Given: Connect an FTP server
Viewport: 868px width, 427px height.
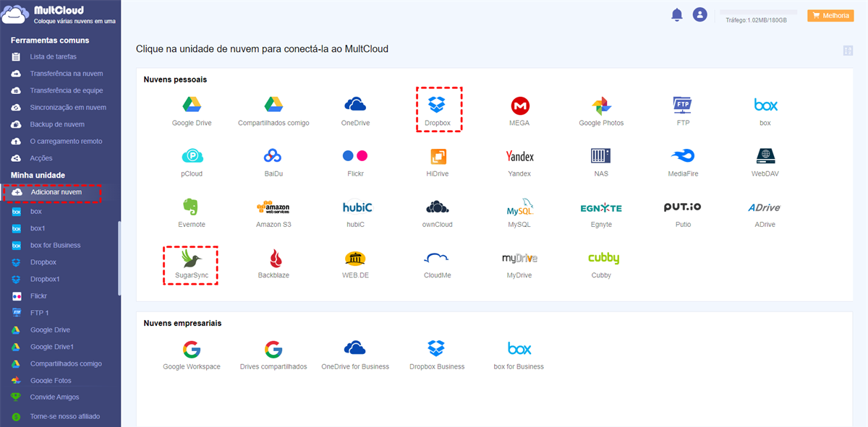Looking at the screenshot, I should coord(683,105).
